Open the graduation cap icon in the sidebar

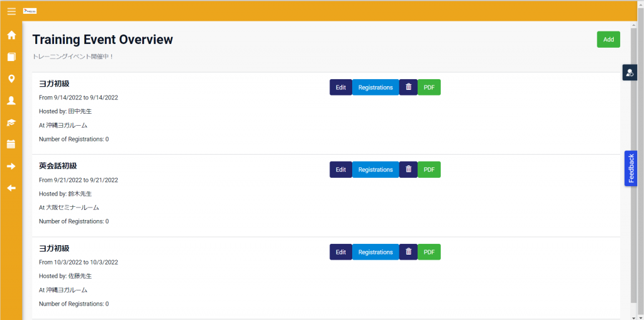11,123
